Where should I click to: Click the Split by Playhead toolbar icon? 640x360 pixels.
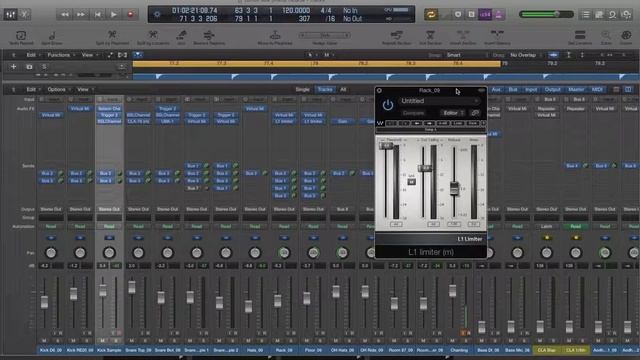coord(112,37)
